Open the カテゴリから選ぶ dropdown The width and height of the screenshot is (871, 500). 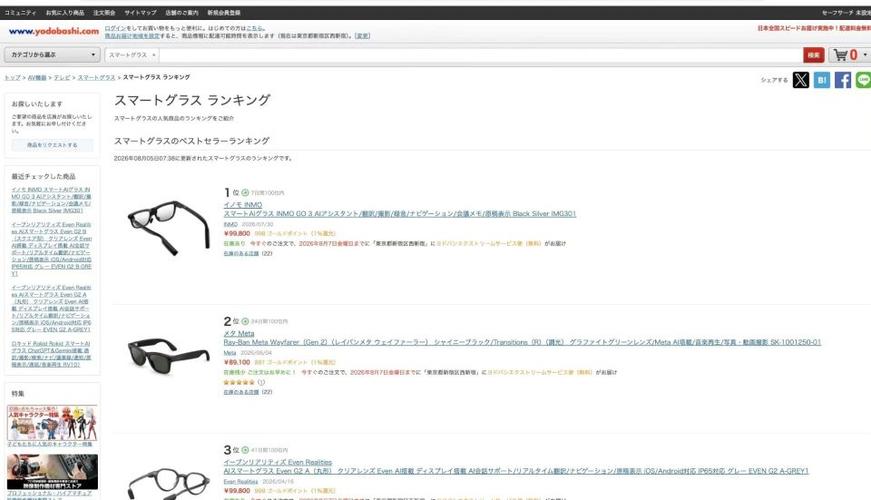click(x=52, y=54)
